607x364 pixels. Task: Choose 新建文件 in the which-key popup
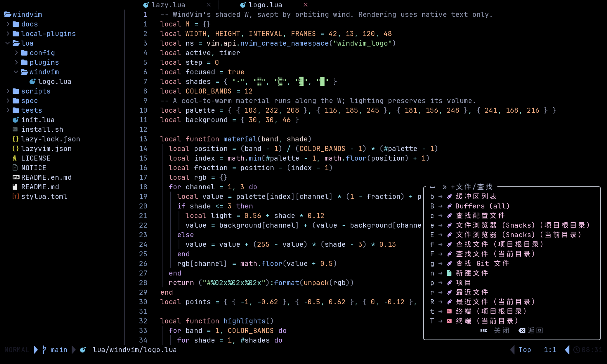tap(472, 273)
